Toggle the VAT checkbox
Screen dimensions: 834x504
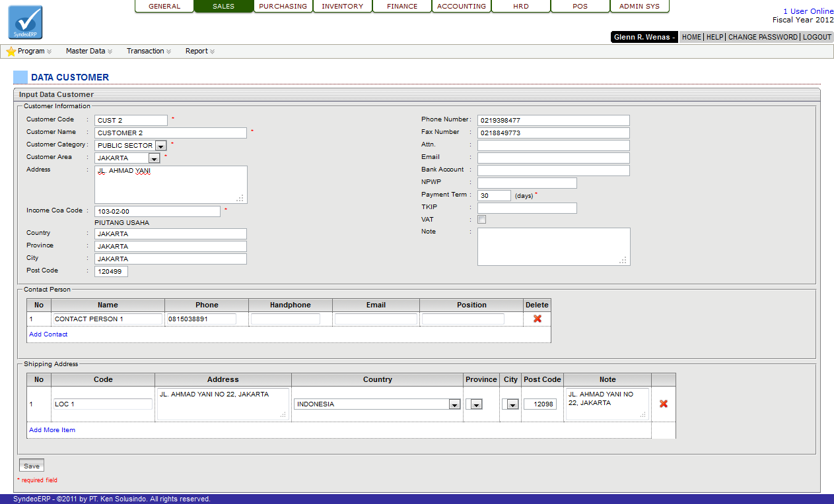point(481,220)
